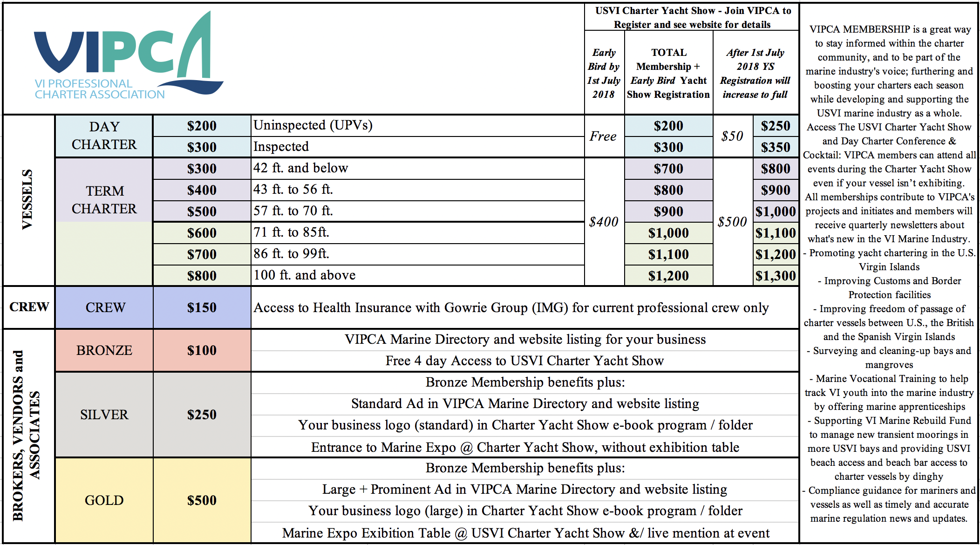This screenshot has height=545, width=980.
Task: Select the USVI Charter Yacht Show title header
Action: point(692,17)
